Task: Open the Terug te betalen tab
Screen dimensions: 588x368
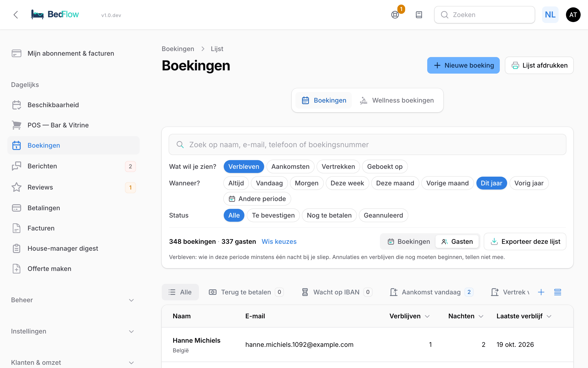Action: 246,292
